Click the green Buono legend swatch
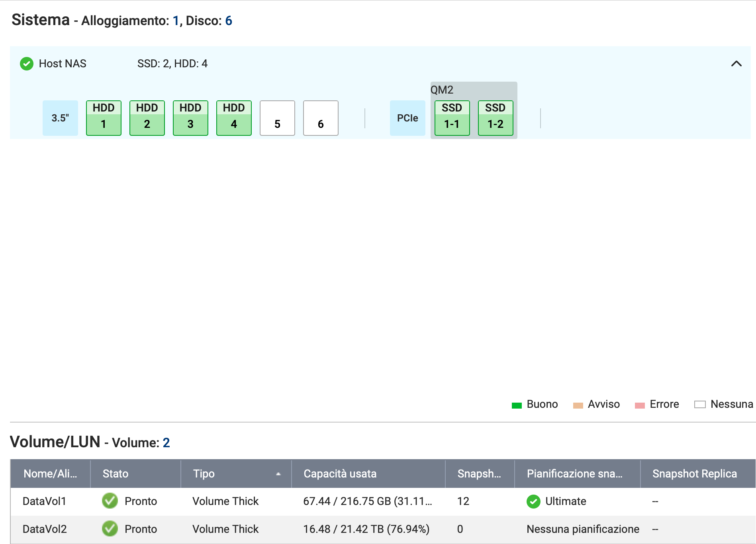 (x=517, y=405)
